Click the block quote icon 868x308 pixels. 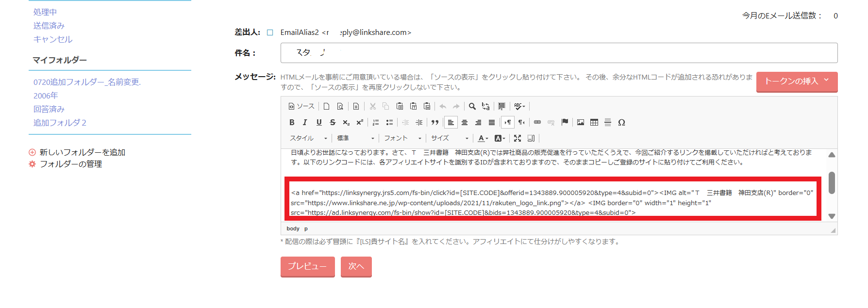coord(435,122)
